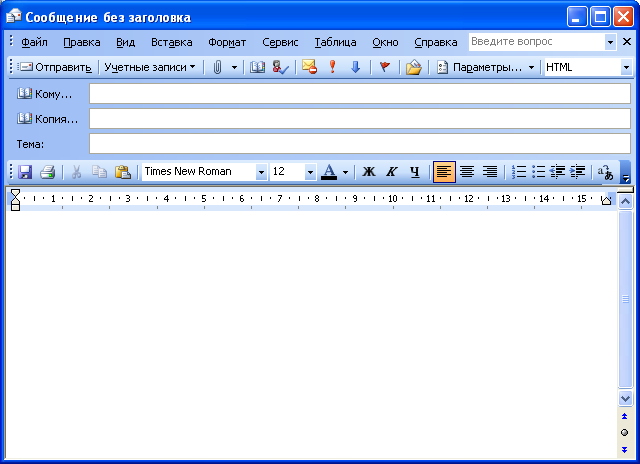Image resolution: width=640 pixels, height=464 pixels.
Task: Click into the Кому recipient field
Action: 360,93
